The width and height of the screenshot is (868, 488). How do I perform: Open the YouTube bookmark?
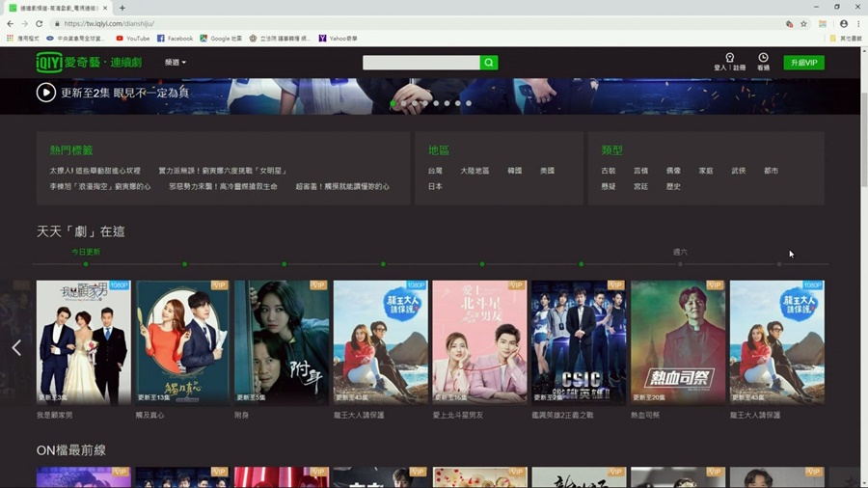[x=133, y=39]
